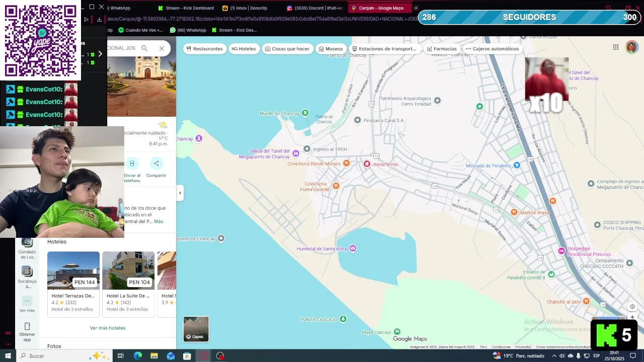The width and height of the screenshot is (644, 362).
Task: Select the Hoteles category chip
Action: (243, 49)
